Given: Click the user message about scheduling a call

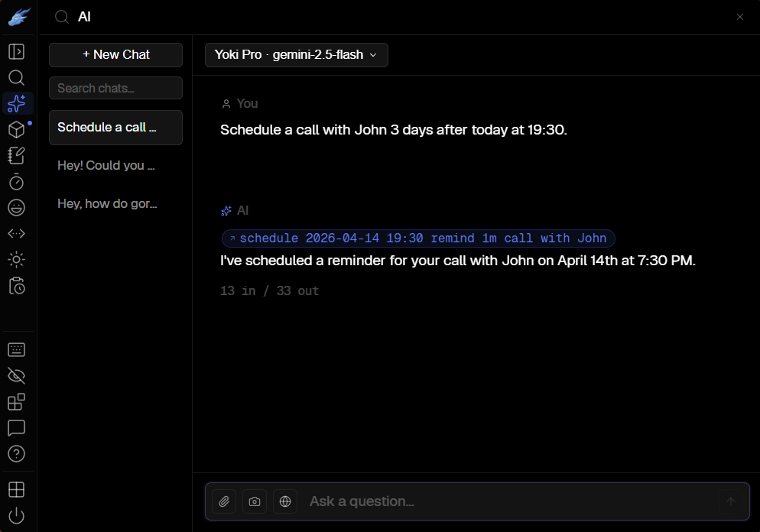Looking at the screenshot, I should pos(394,130).
